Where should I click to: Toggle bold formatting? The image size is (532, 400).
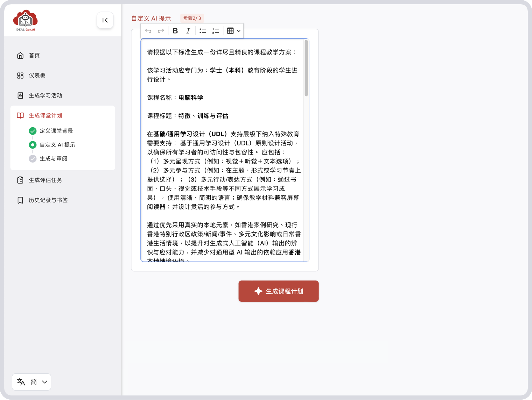[175, 31]
